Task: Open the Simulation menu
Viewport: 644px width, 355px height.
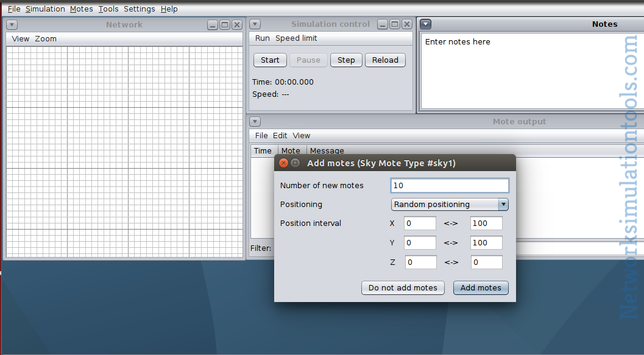Action: pyautogui.click(x=45, y=9)
